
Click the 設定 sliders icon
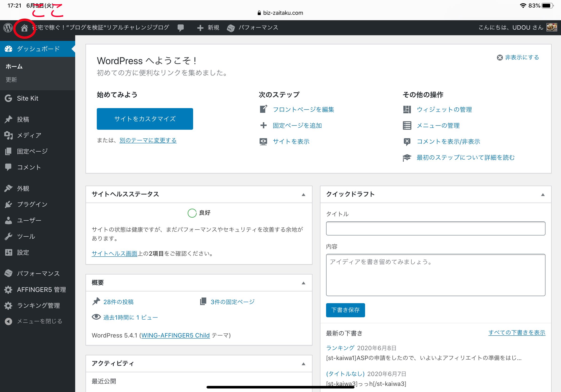pos(8,252)
